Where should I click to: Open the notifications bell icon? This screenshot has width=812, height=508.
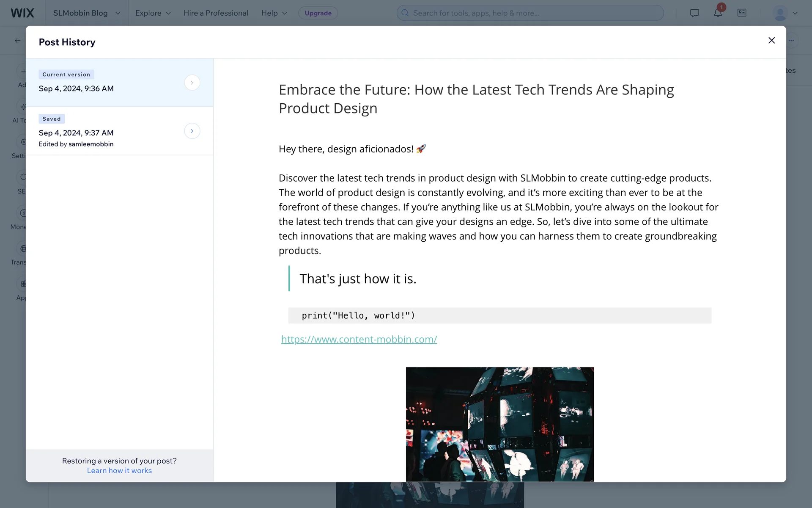[x=718, y=13]
